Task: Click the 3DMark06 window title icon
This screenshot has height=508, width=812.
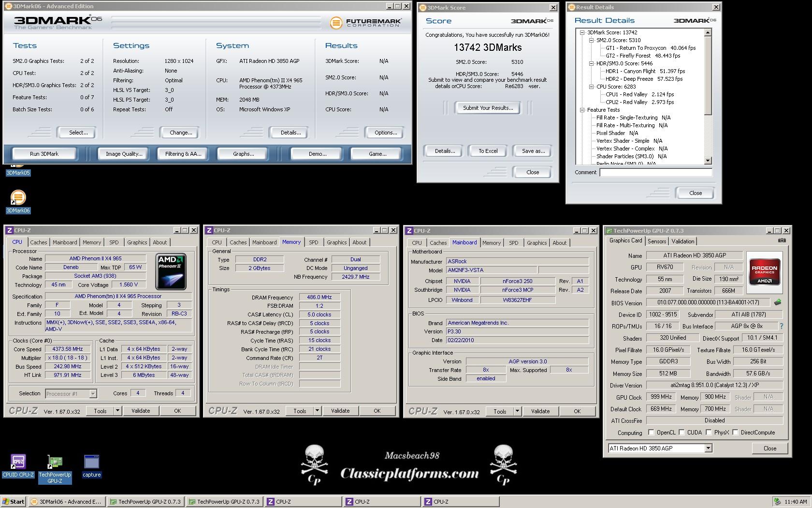Action: (x=8, y=6)
